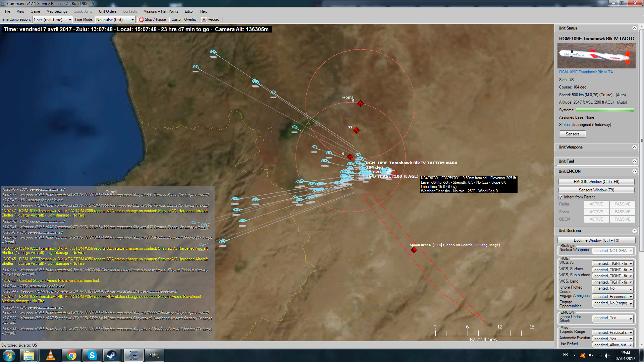Open the Missions + Ref. Points menu
This screenshot has height=362, width=644.
[x=161, y=11]
